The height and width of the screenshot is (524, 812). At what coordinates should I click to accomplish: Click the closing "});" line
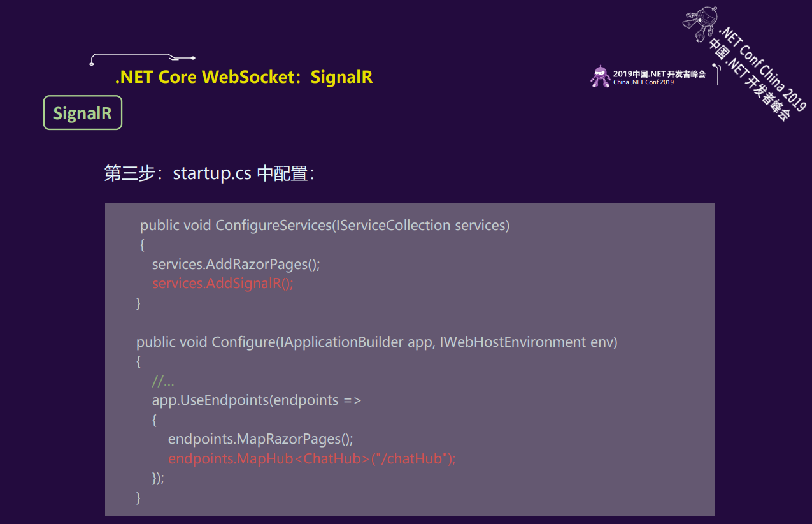158,478
